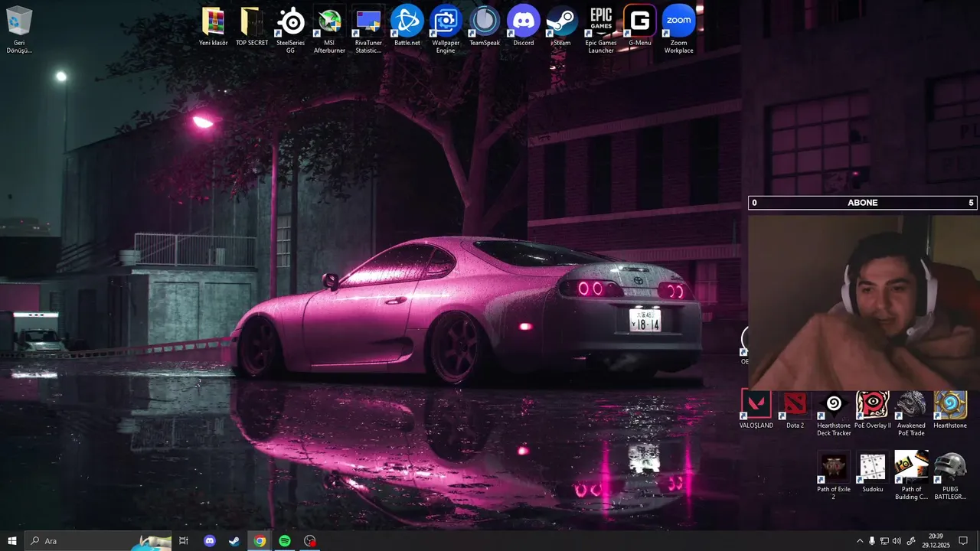
Task: Launch the Battle.net desktop shortcut
Action: 407,26
